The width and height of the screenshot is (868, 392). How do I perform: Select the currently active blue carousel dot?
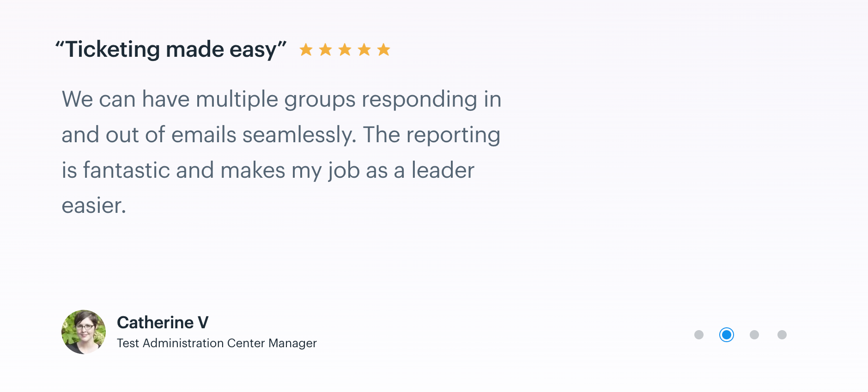point(727,335)
